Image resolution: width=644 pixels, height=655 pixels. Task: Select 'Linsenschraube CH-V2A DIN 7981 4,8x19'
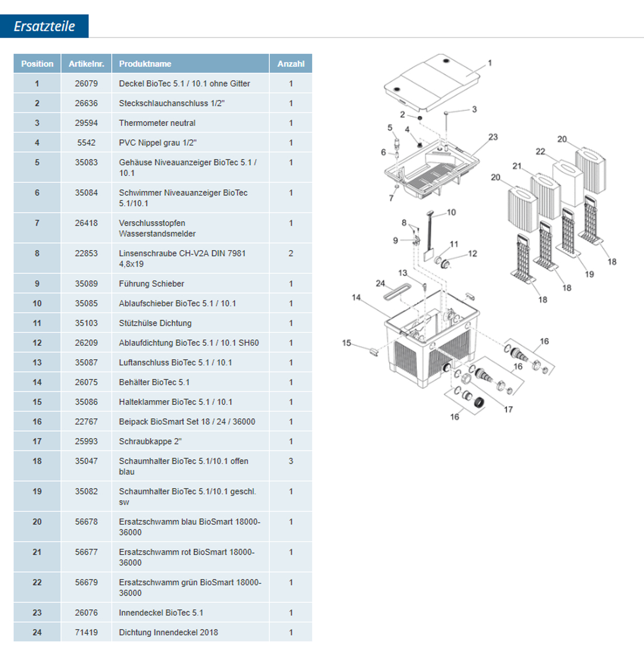click(183, 258)
